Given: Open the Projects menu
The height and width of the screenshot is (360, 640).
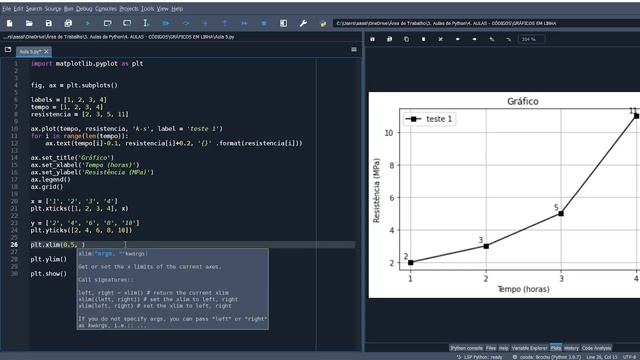Looking at the screenshot, I should [129, 9].
